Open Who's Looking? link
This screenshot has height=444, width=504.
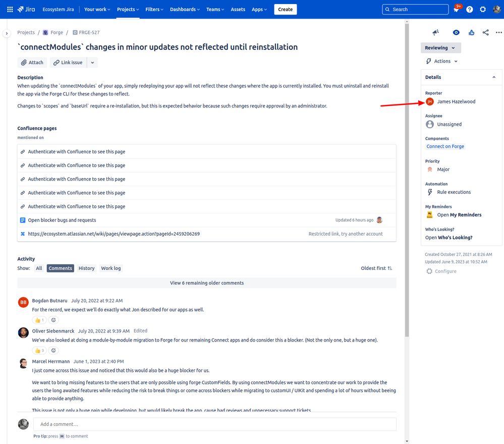449,238
